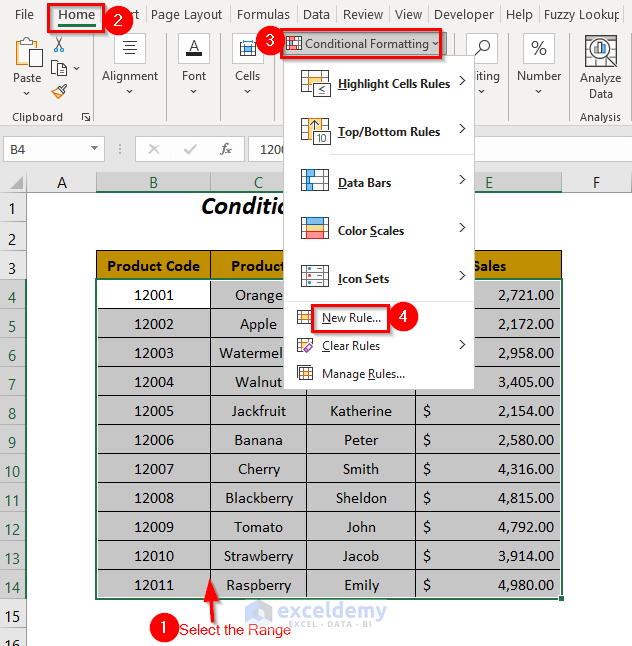Choose Clear Rules menu entry
632x646 pixels.
(x=351, y=346)
